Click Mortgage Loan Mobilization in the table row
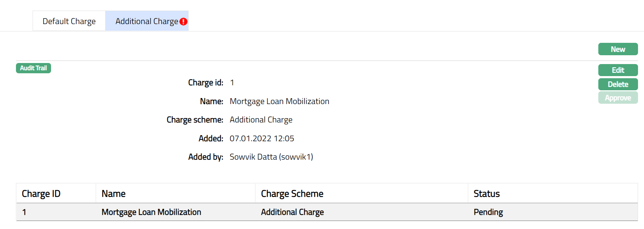The width and height of the screenshot is (644, 229). pyautogui.click(x=151, y=212)
